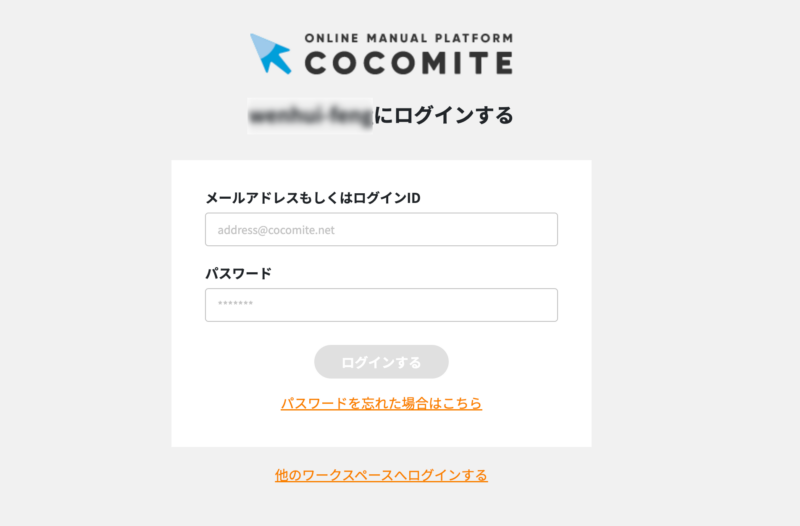Click the word "MANUAL" in the tagline
Viewport: 800px width, 526px height.
396,38
